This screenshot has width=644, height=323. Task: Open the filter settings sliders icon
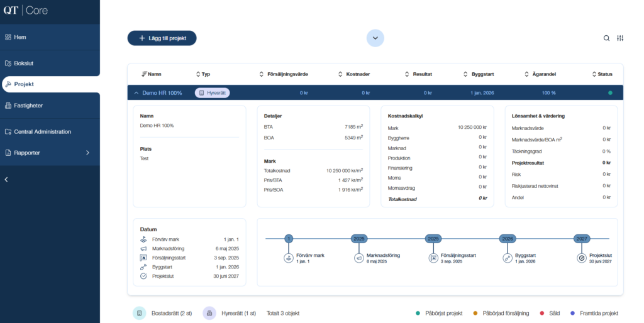[x=620, y=38]
